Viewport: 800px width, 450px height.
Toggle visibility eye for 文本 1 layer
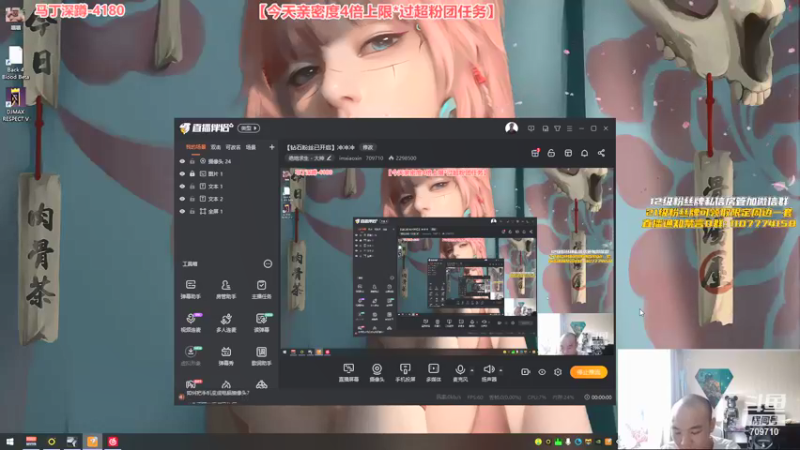tap(182, 186)
